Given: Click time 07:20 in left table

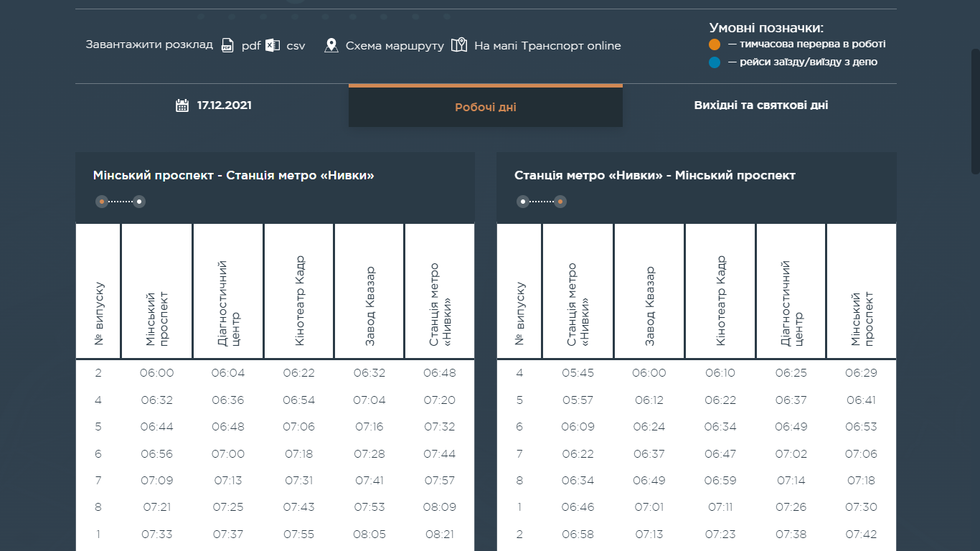Looking at the screenshot, I should tap(440, 400).
